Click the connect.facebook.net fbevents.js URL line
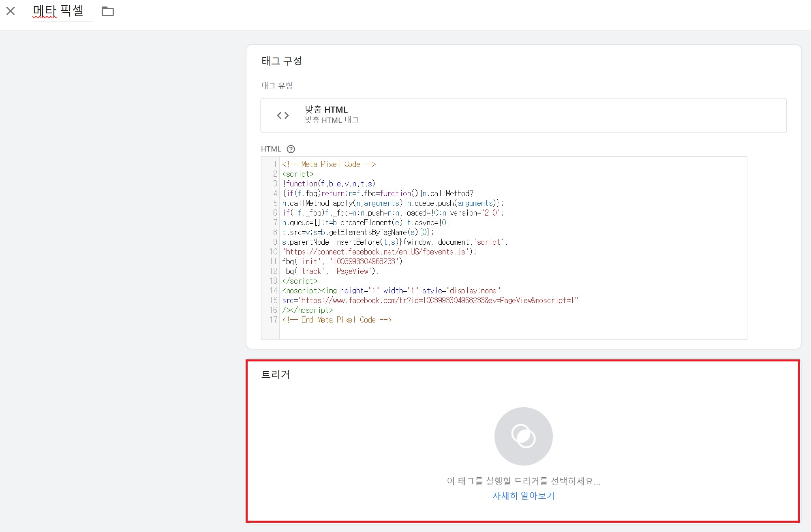 pos(379,252)
